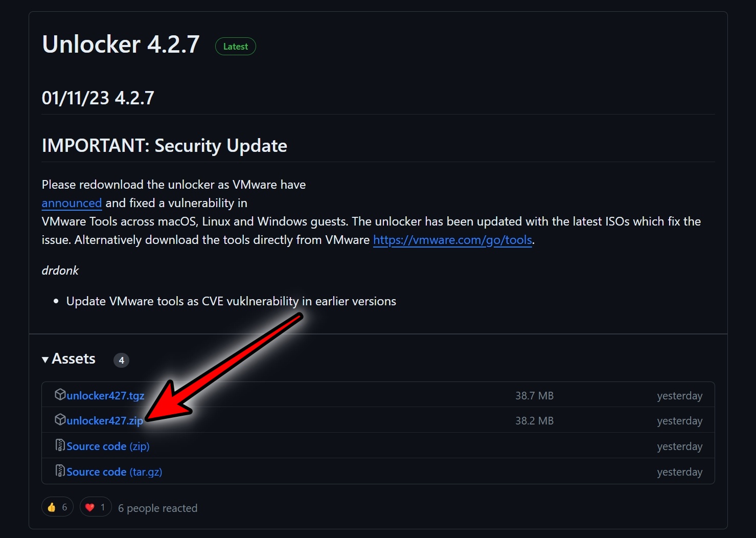Download the unlocker427.zip asset
The image size is (756, 538).
tap(105, 421)
